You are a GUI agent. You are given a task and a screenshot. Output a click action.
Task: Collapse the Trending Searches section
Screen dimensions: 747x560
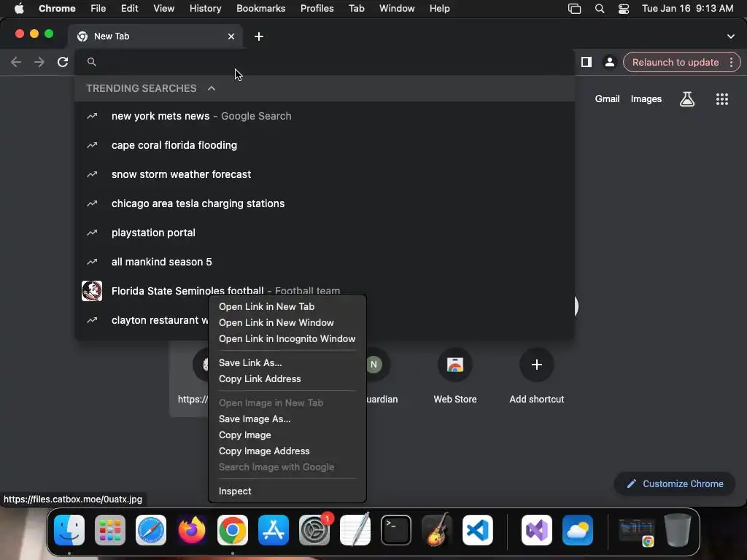point(212,88)
